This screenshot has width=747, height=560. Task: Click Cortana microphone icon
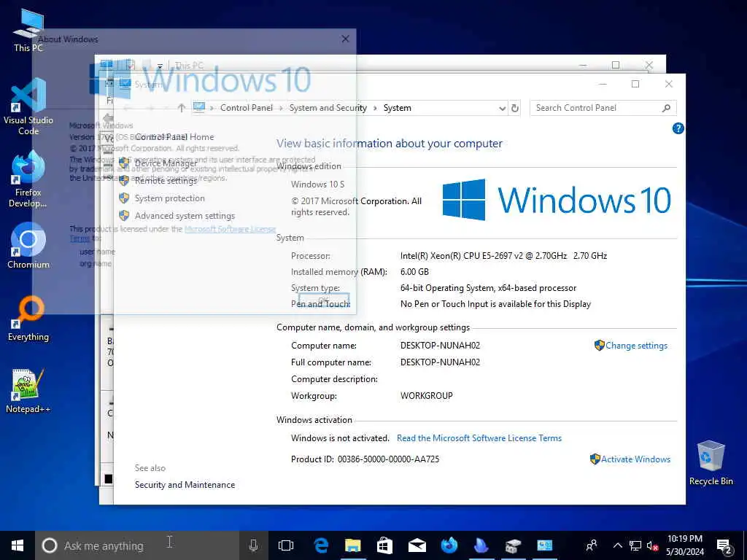pyautogui.click(x=253, y=545)
